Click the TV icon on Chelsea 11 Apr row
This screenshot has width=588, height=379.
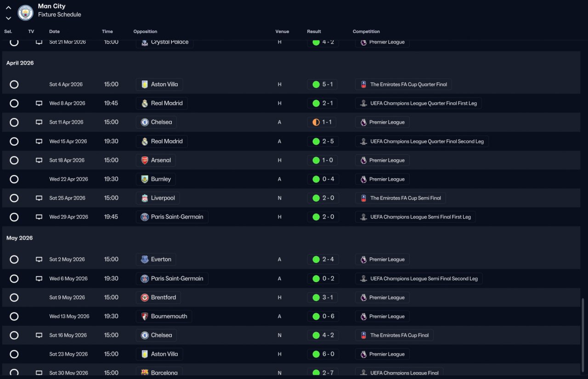[x=39, y=122]
